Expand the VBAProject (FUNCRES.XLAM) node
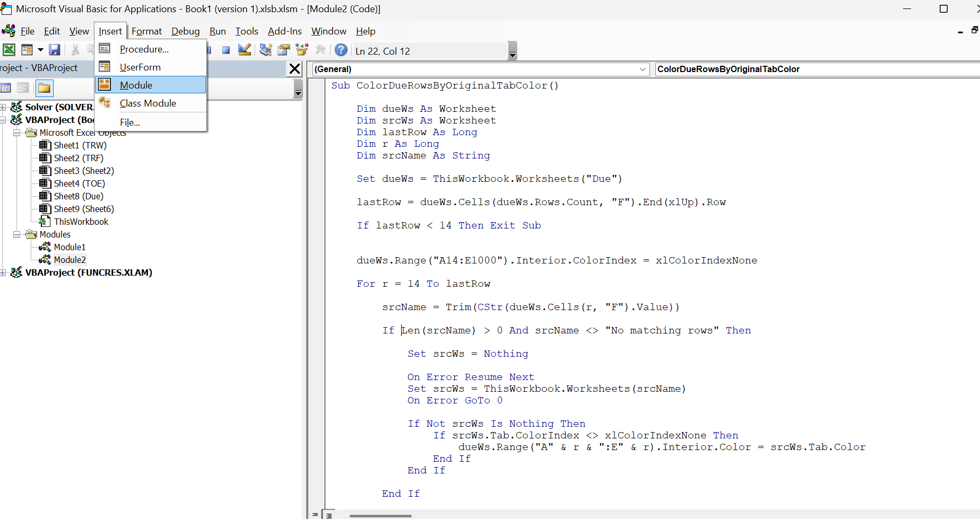 tap(3, 272)
